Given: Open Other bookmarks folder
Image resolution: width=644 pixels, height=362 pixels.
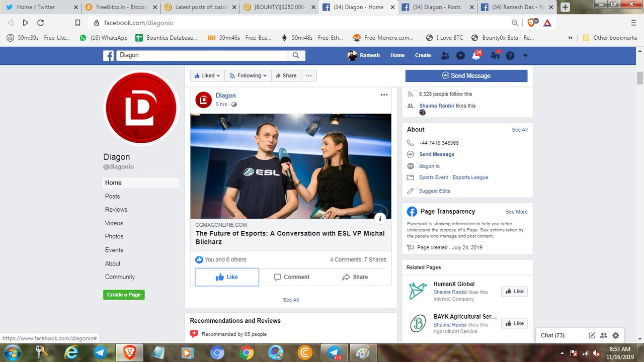Looking at the screenshot, I should (x=609, y=38).
